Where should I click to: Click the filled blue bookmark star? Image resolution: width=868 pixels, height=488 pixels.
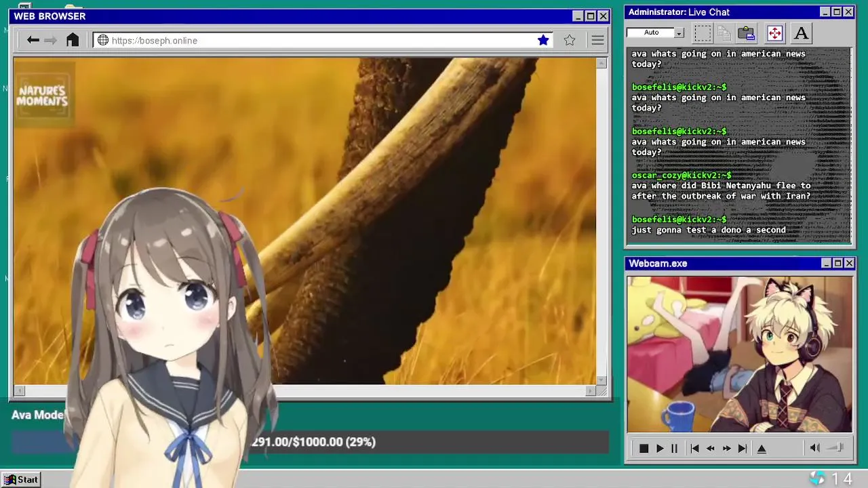tap(543, 41)
